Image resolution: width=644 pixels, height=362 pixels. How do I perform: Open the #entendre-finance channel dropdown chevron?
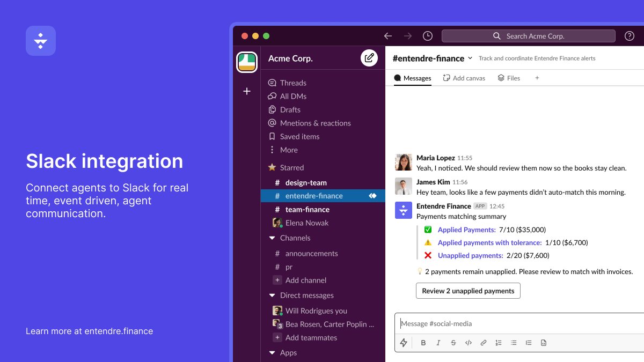[x=470, y=58]
